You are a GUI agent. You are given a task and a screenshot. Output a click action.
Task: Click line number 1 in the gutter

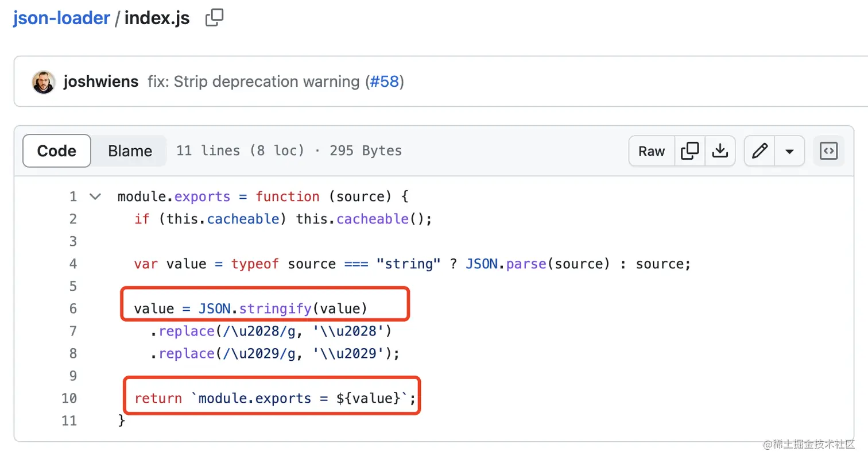[x=73, y=196]
